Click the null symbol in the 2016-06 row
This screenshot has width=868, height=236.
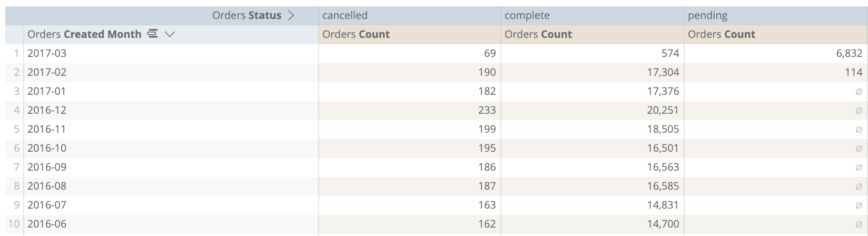pyautogui.click(x=859, y=224)
